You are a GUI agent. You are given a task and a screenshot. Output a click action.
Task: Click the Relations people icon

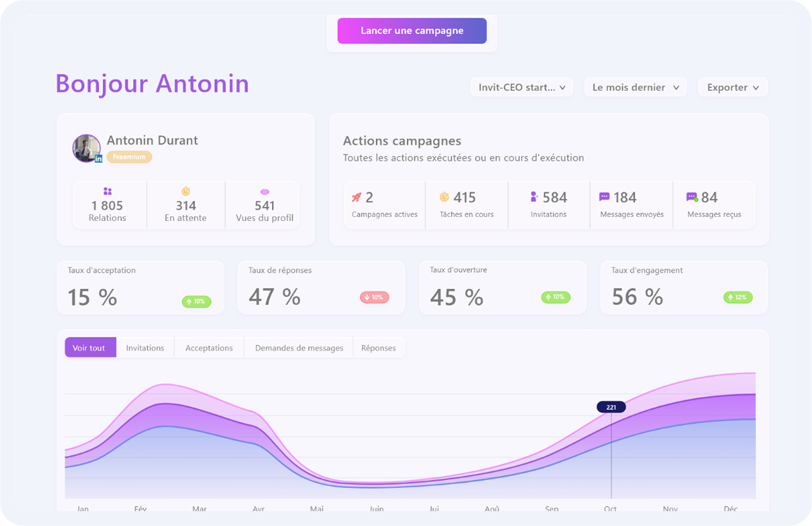coord(107,191)
